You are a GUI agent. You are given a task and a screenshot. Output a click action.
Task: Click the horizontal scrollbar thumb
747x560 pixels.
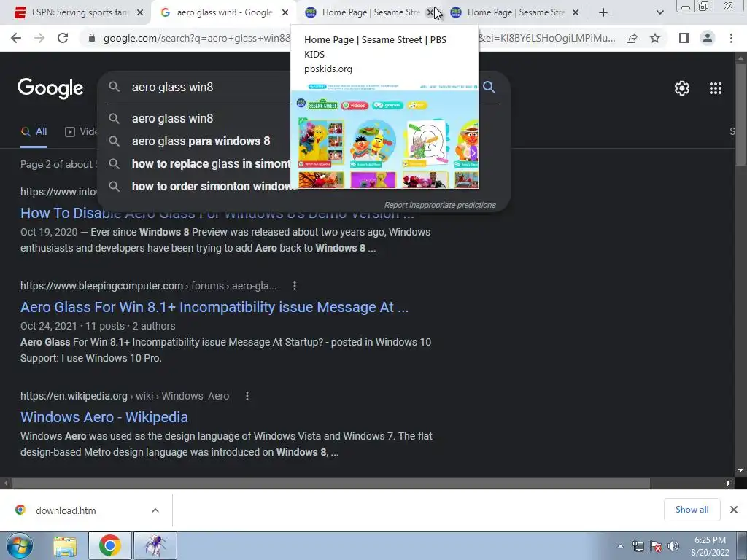(x=330, y=483)
